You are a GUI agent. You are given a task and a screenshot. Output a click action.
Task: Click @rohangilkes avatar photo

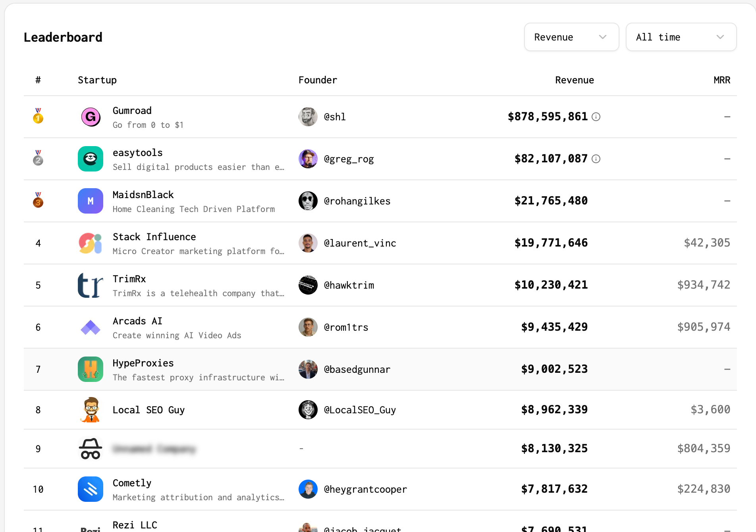point(308,201)
